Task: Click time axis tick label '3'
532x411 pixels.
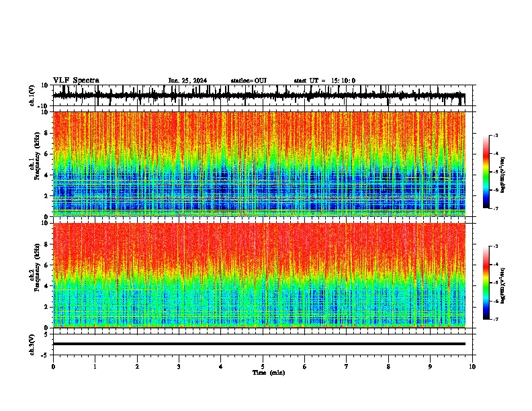Action: [x=179, y=367]
